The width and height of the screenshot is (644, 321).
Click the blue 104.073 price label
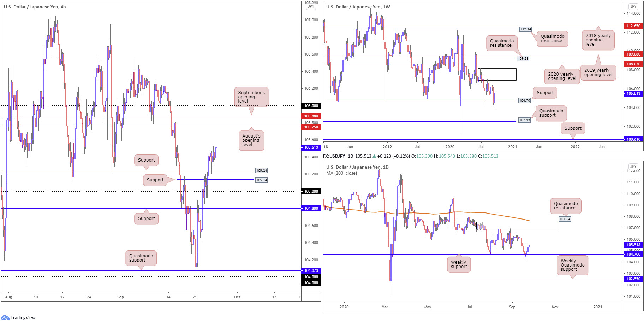pos(311,270)
